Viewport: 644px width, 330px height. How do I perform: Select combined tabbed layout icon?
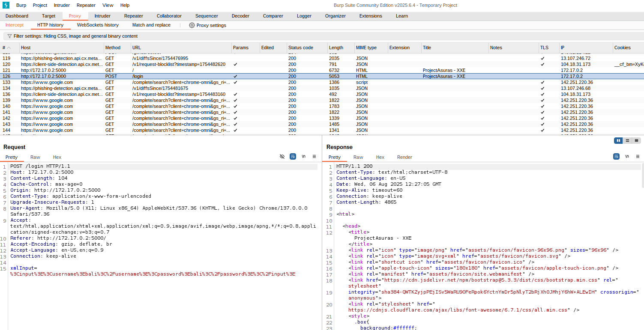tap(637, 140)
